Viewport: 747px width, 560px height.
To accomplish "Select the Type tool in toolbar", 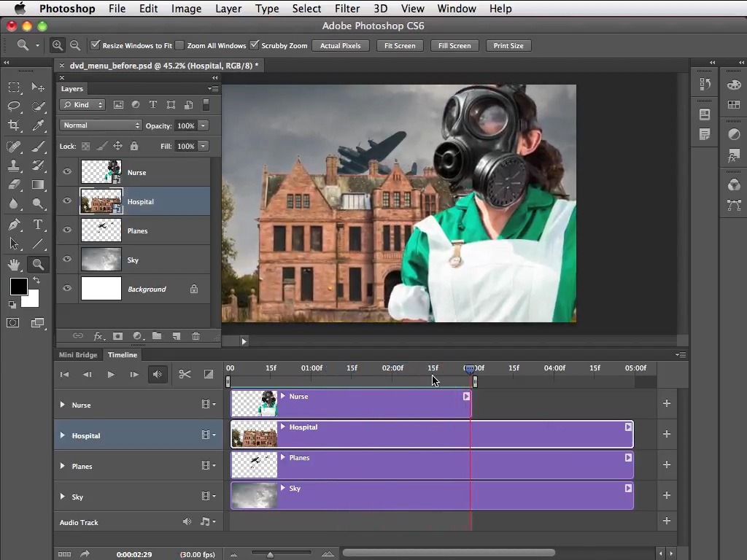I will click(38, 225).
